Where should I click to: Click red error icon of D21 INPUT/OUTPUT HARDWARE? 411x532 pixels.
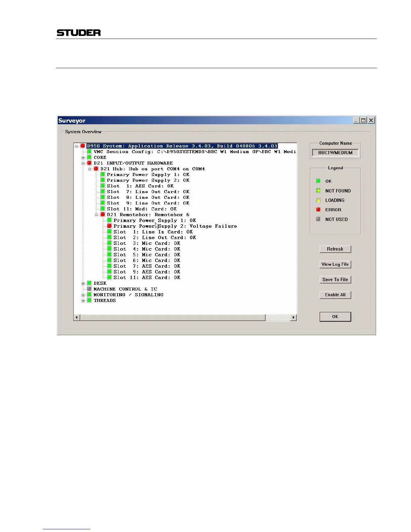tap(89, 163)
